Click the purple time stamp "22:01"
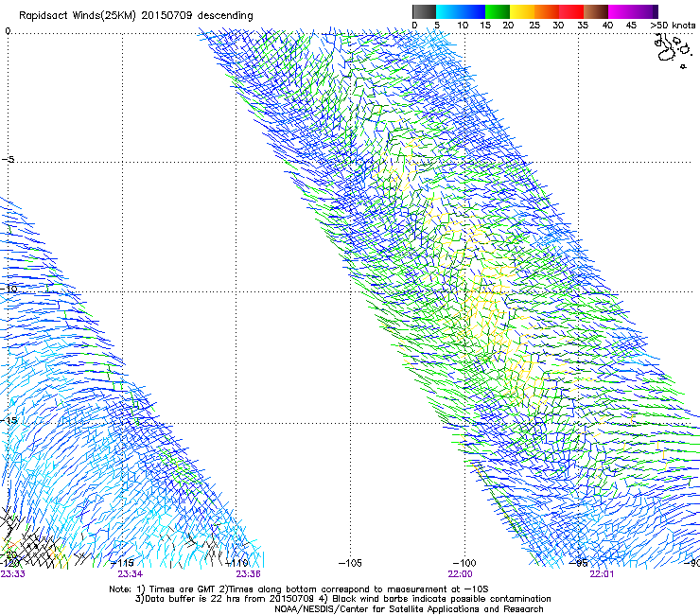Image resolution: width=700 pixels, height=615 pixels. click(602, 573)
